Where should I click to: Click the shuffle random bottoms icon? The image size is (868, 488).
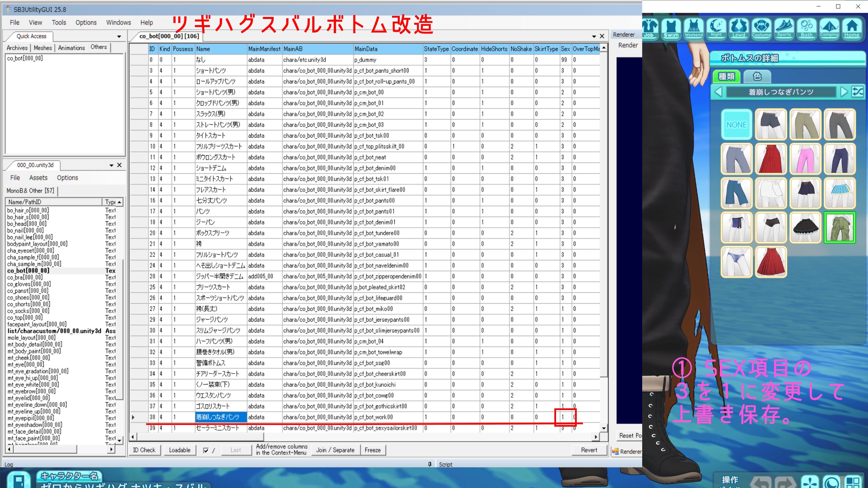[x=857, y=92]
